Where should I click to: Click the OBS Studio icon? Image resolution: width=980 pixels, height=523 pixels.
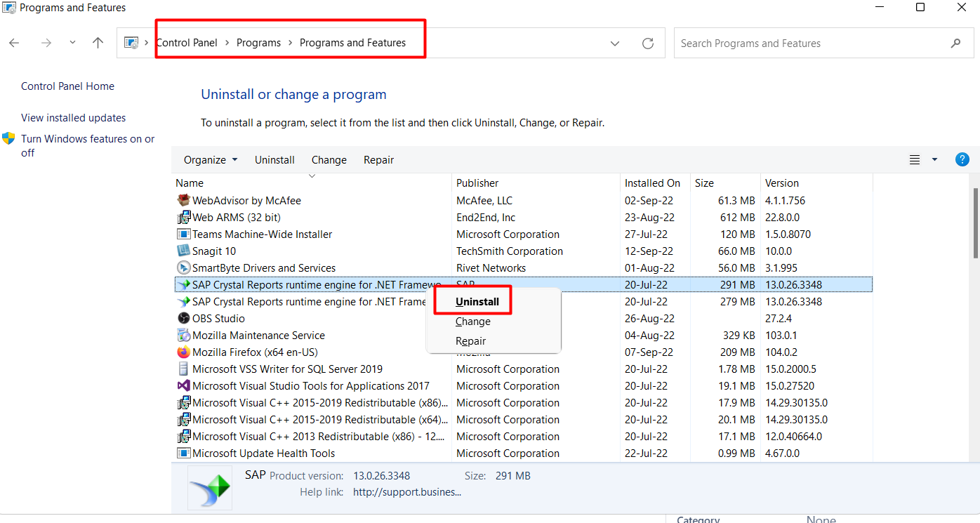[x=183, y=319]
